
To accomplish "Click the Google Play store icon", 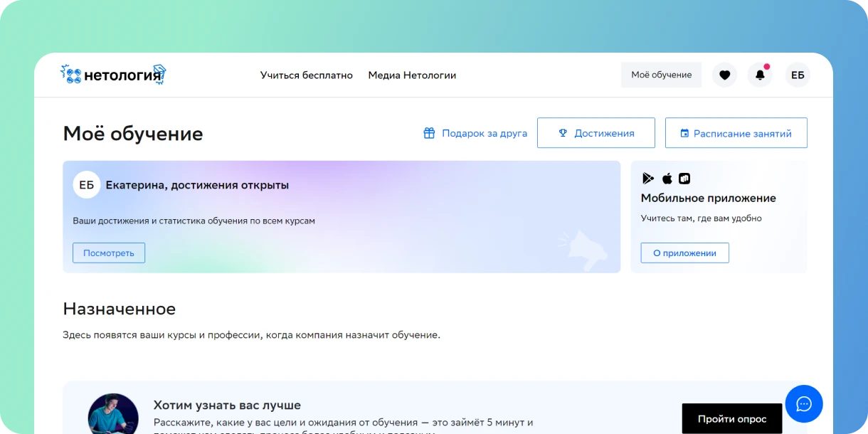I will [x=648, y=179].
